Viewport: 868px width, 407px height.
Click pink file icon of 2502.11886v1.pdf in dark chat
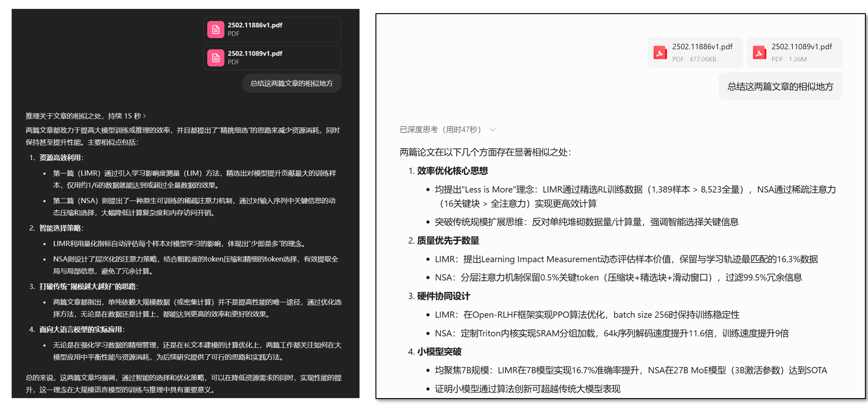216,30
